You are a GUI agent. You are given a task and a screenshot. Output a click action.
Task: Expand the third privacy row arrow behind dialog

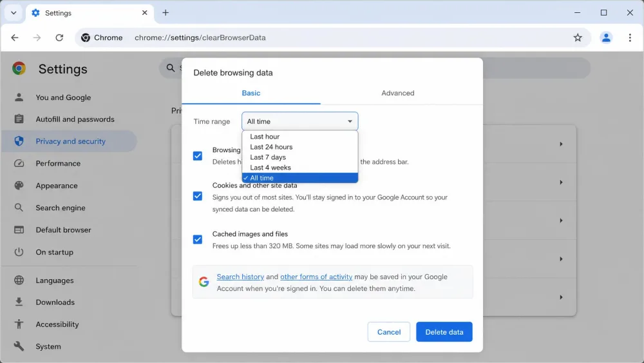point(561,221)
